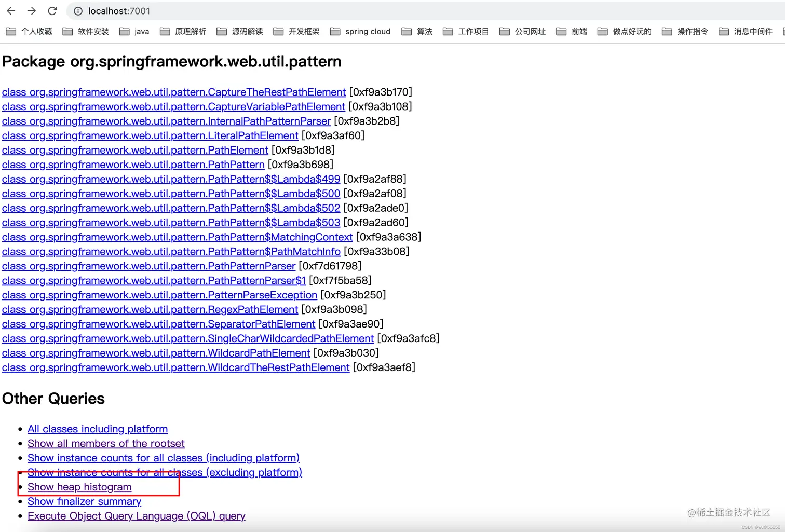Open the PathPattern$$Lambda$499 class link
This screenshot has height=532, width=785.
click(x=171, y=179)
